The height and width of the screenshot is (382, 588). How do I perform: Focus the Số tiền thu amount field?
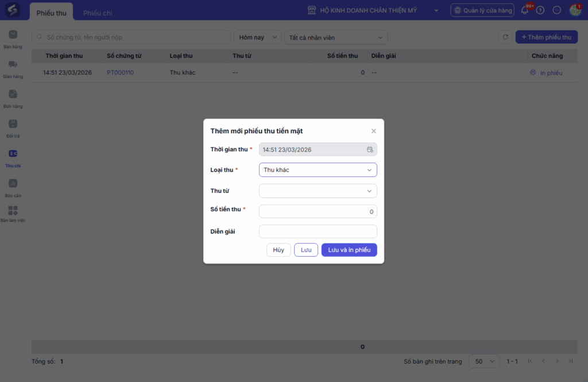pyautogui.click(x=318, y=211)
